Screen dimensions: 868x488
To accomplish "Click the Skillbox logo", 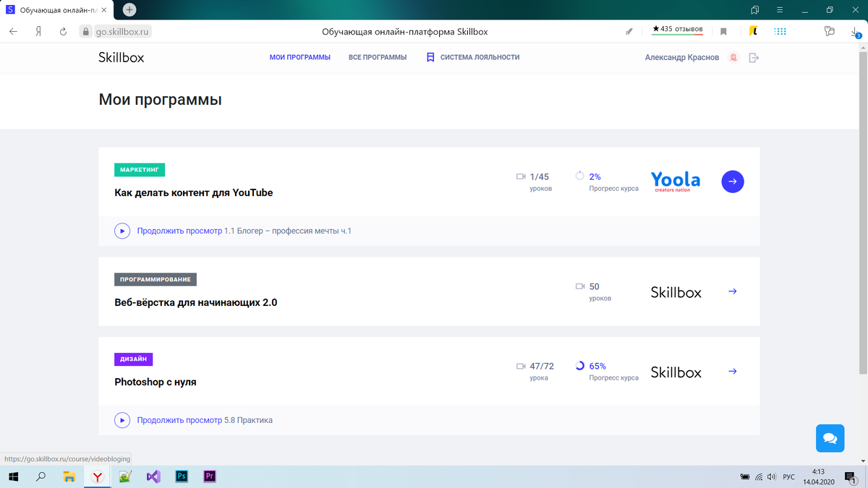I will [121, 56].
